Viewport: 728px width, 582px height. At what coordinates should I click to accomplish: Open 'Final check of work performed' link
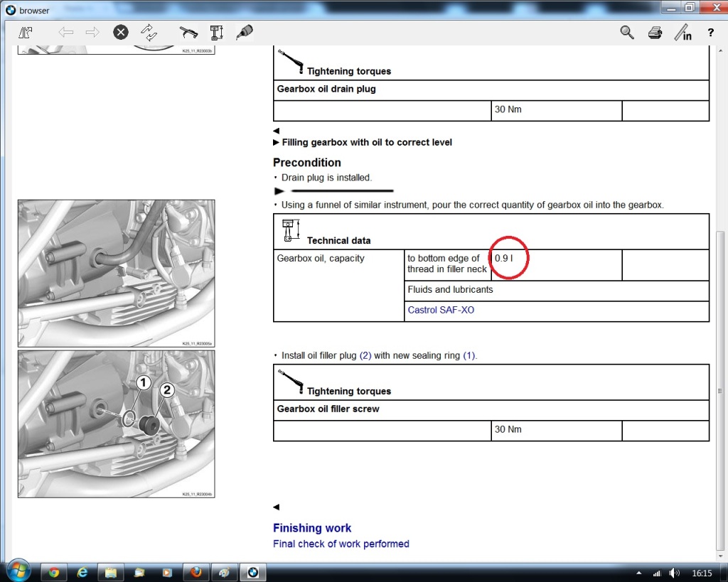[x=341, y=544]
